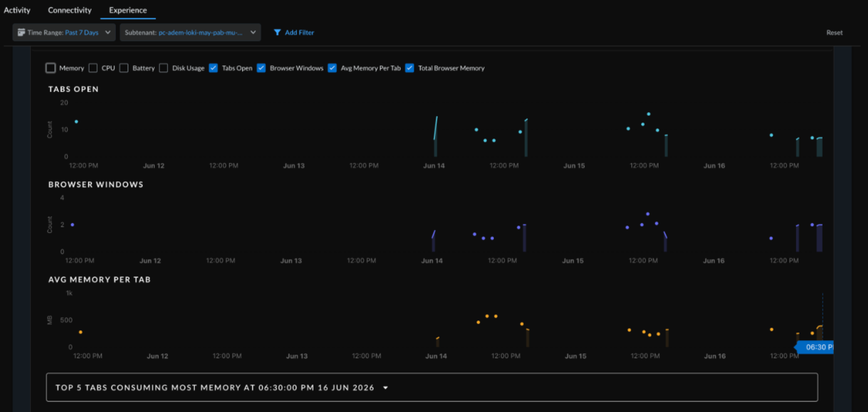The image size is (868, 412).
Task: Switch to the Activity tab
Action: click(17, 10)
